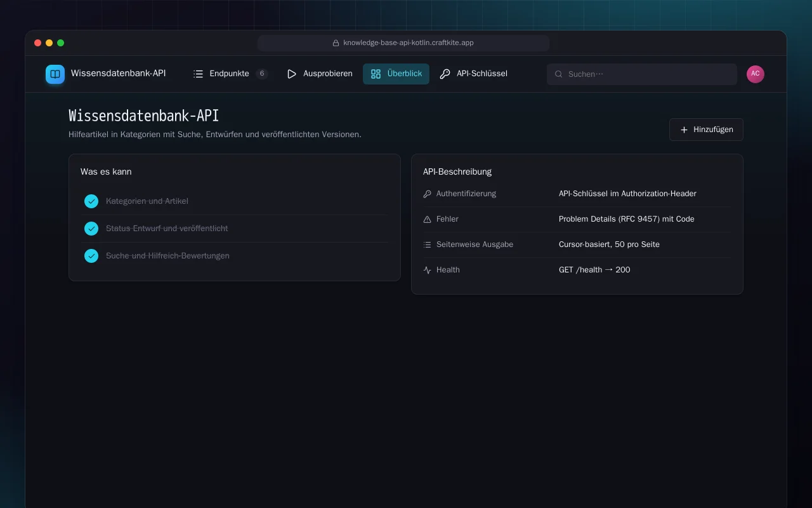The width and height of the screenshot is (812, 508).
Task: Click the 'Seitenweise Ausgabe' row label
Action: coord(475,244)
